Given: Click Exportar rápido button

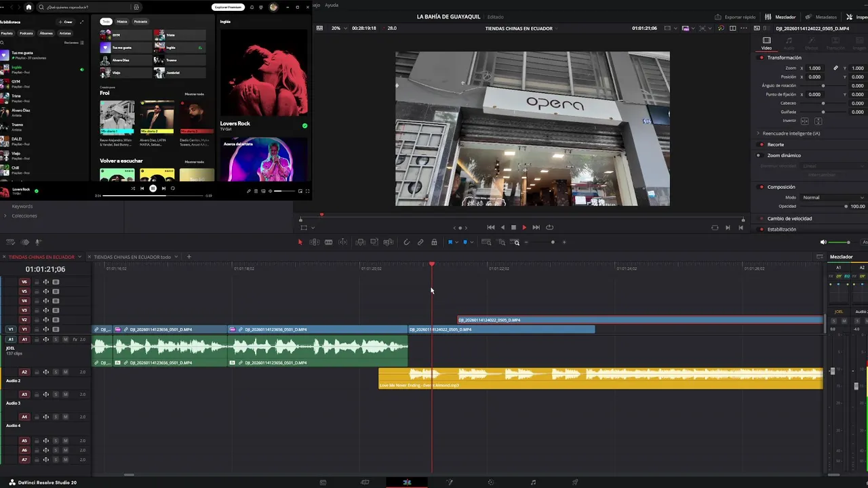Looking at the screenshot, I should (x=736, y=17).
